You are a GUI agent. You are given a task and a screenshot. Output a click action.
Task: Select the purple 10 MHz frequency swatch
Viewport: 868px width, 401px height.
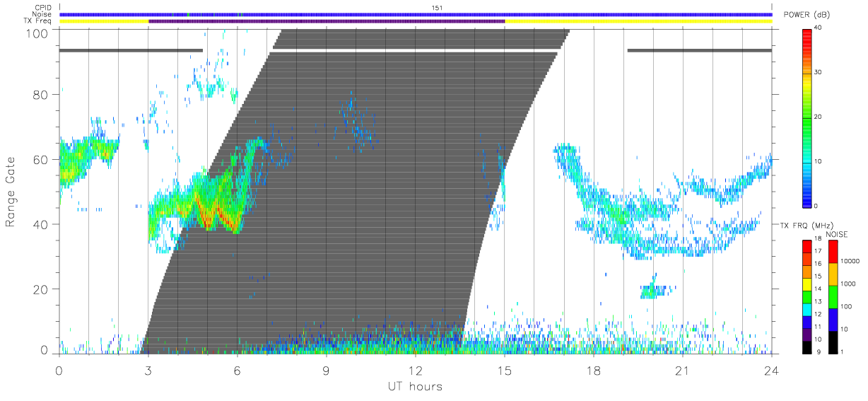[x=807, y=334]
